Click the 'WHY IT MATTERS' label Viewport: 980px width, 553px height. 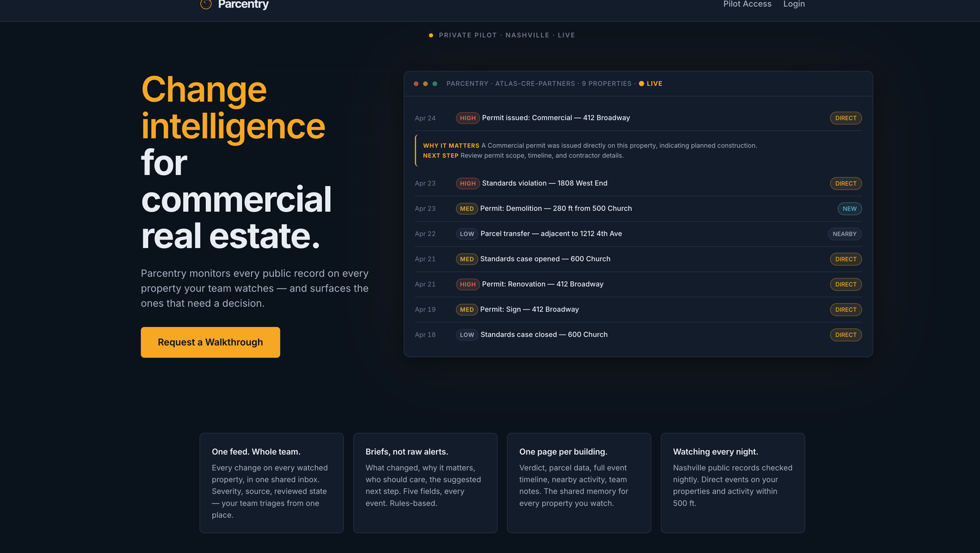[451, 146]
